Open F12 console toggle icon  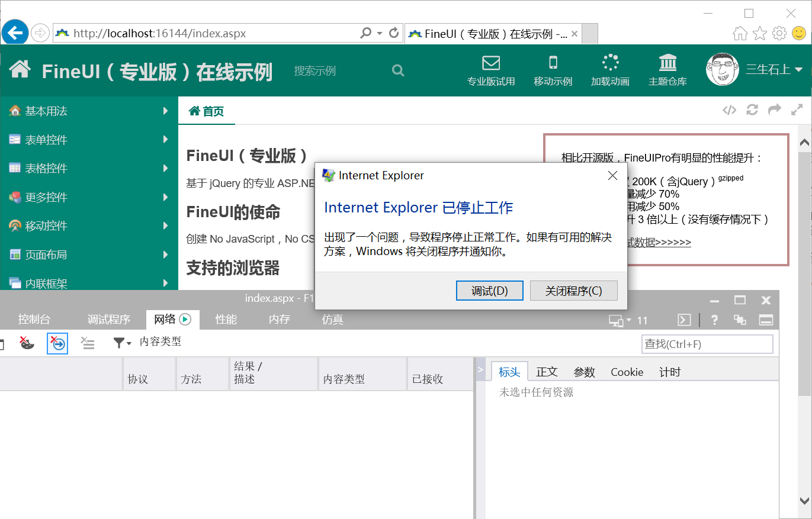pos(684,320)
